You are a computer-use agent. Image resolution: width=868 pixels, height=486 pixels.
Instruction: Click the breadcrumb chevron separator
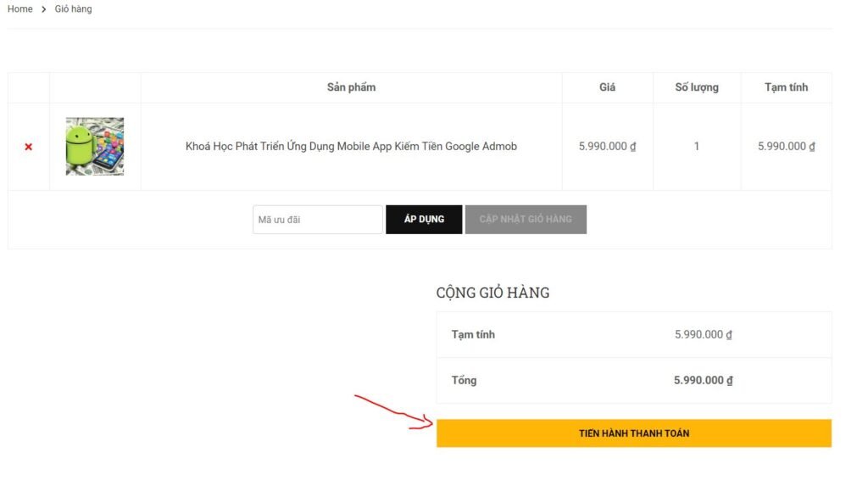coord(44,9)
